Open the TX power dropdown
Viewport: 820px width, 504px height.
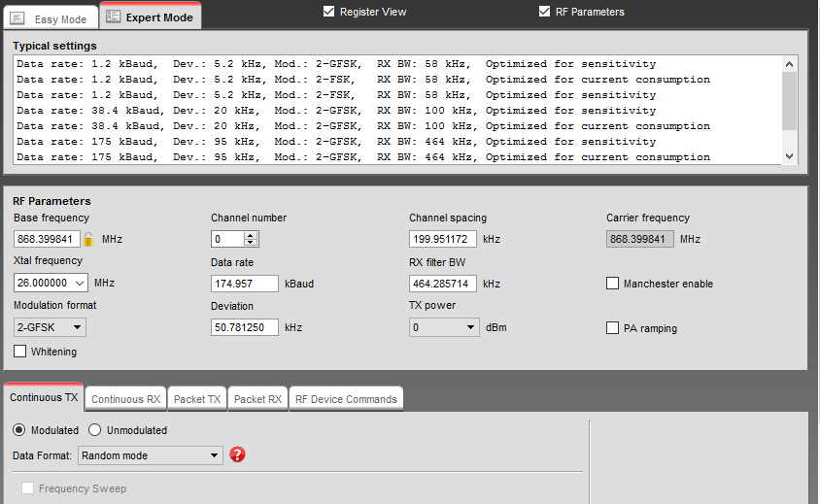[444, 327]
